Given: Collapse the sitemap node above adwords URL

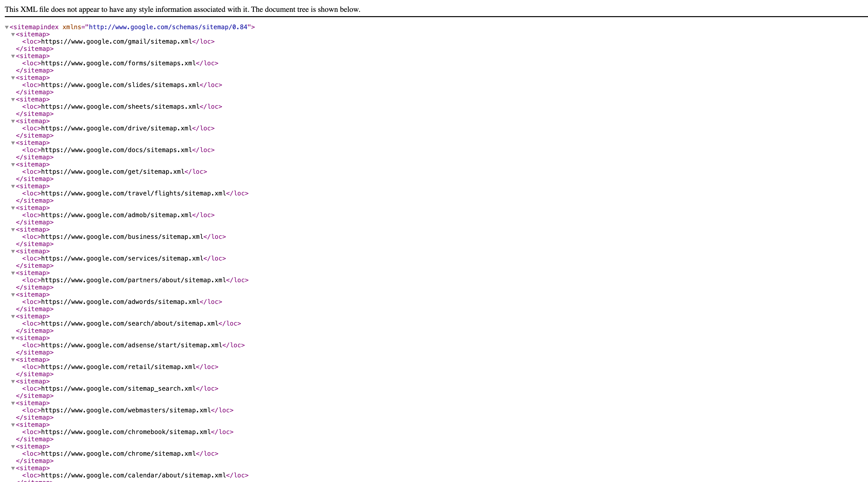Looking at the screenshot, I should pos(13,295).
